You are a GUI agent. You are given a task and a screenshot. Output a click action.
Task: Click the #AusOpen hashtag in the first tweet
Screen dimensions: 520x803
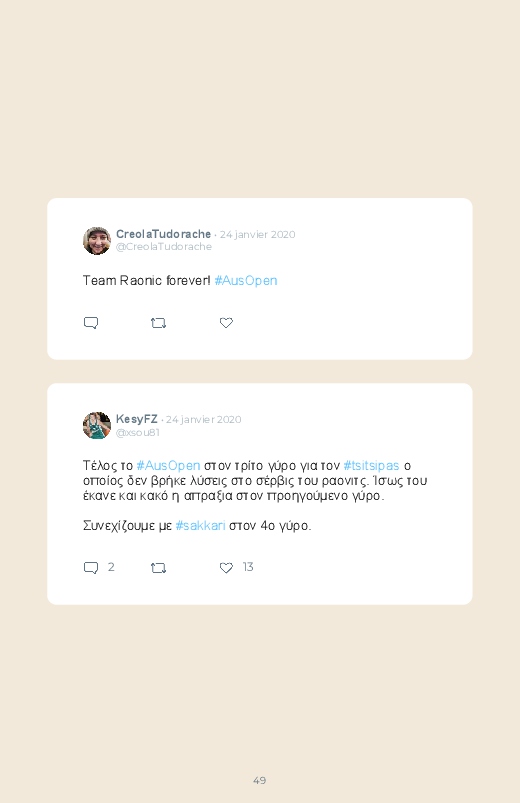(x=246, y=281)
